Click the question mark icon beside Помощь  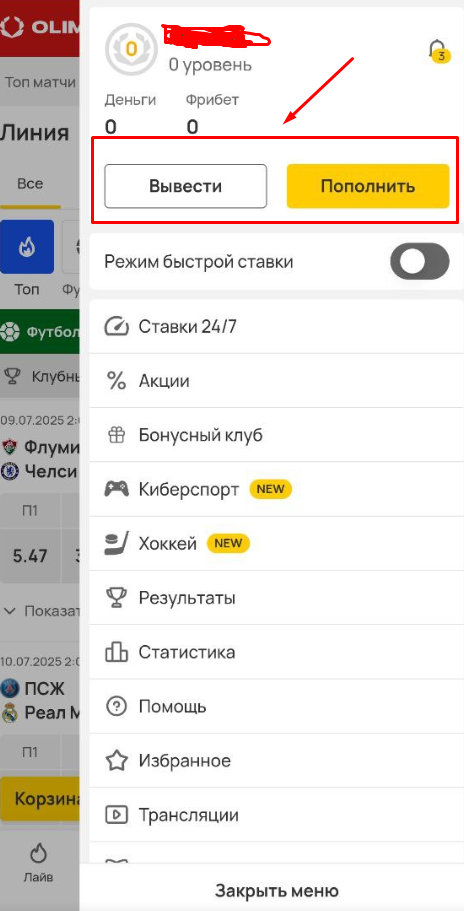pyautogui.click(x=116, y=706)
